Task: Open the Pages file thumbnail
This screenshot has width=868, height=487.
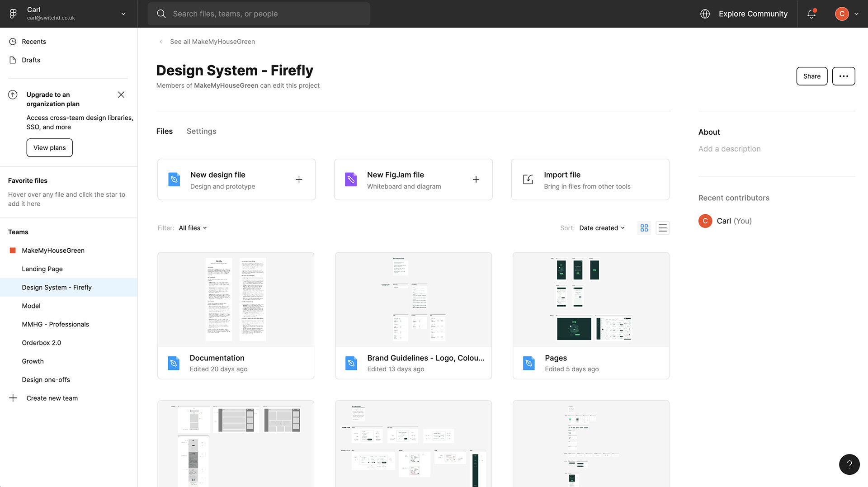Action: (x=591, y=300)
